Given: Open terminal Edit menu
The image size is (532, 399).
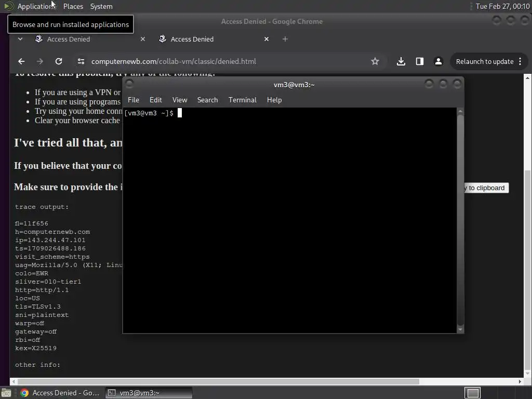Looking at the screenshot, I should tap(156, 100).
